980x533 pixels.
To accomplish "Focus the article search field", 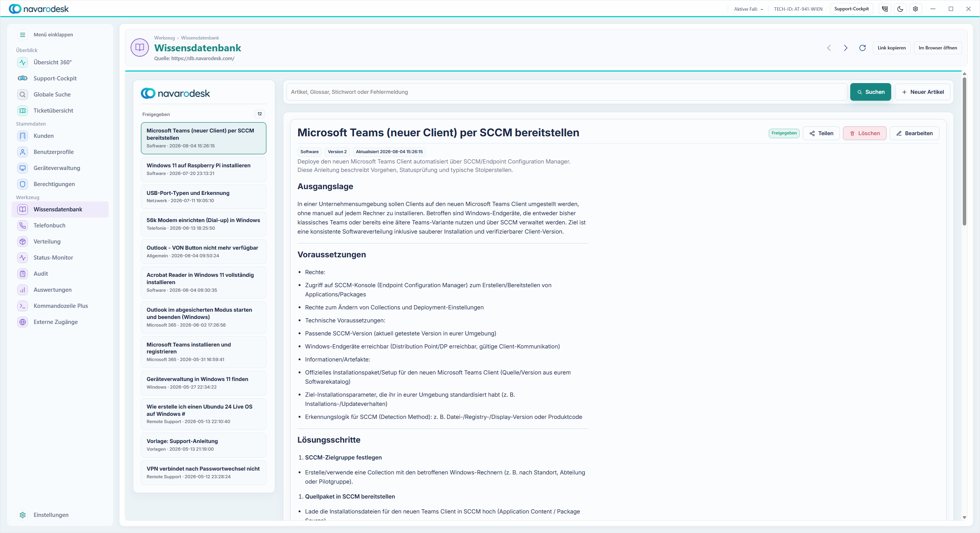I will click(x=567, y=92).
